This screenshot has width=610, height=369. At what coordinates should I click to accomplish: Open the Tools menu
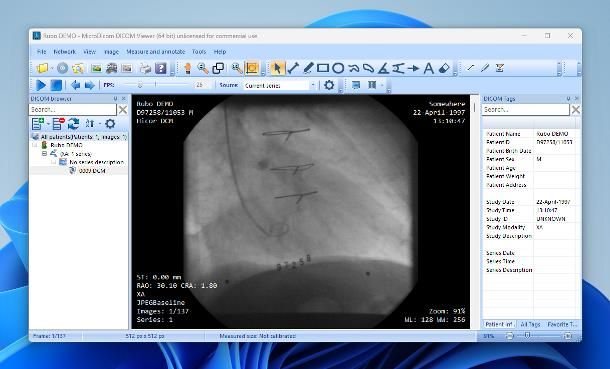pos(199,52)
